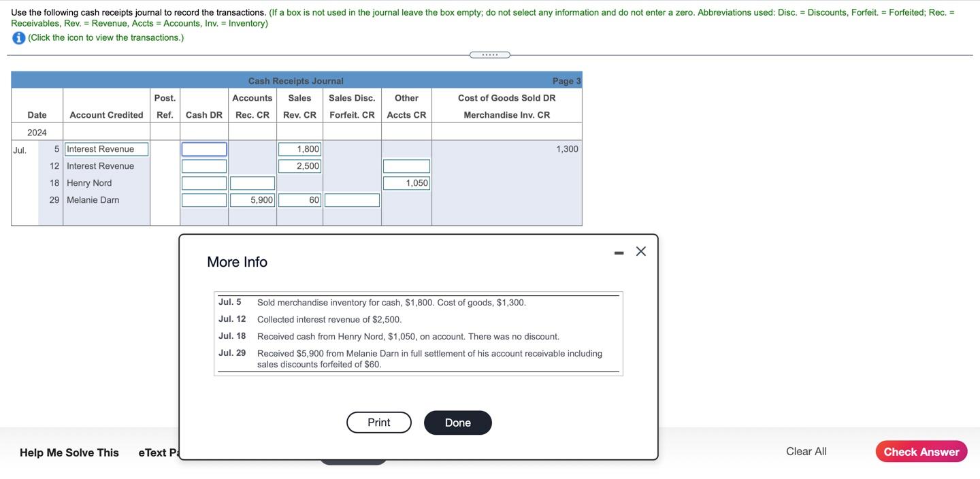Click the Cash DR box for Jul. 29
The height and width of the screenshot is (479, 980).
(x=203, y=199)
